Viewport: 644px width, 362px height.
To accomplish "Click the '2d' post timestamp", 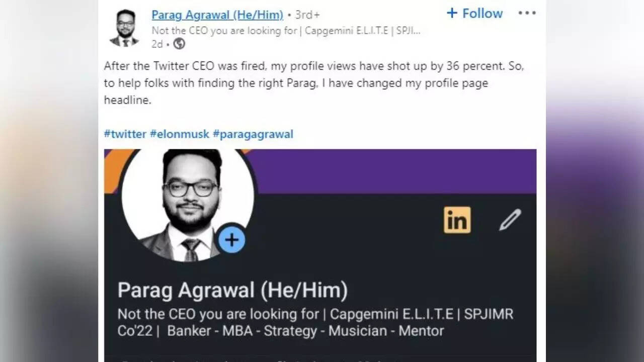I will point(156,44).
